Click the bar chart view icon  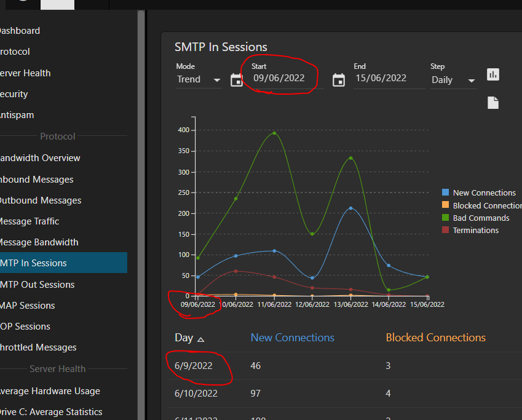coord(493,74)
